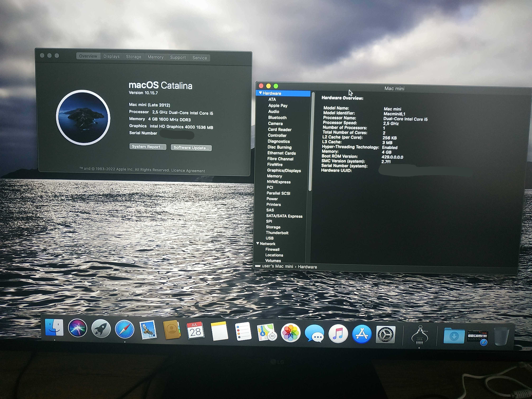The height and width of the screenshot is (399, 532).
Task: Open Safari compass icon in Dock
Action: [125, 329]
